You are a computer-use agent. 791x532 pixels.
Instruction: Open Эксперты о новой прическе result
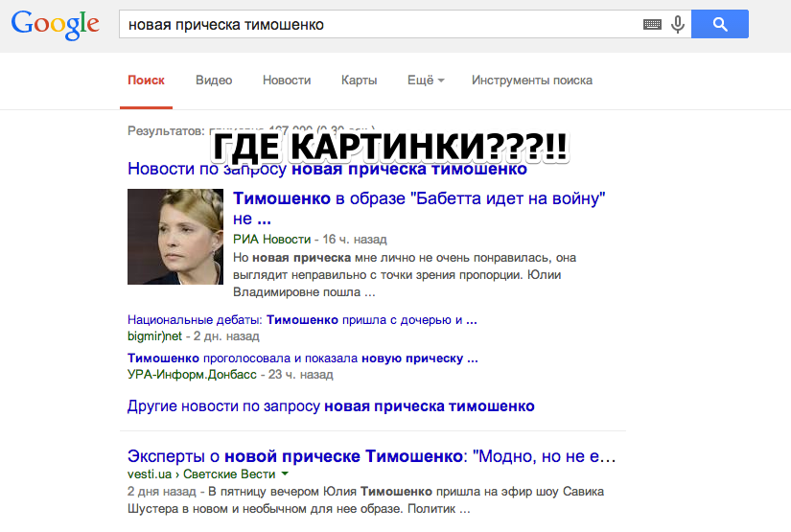pyautogui.click(x=372, y=456)
